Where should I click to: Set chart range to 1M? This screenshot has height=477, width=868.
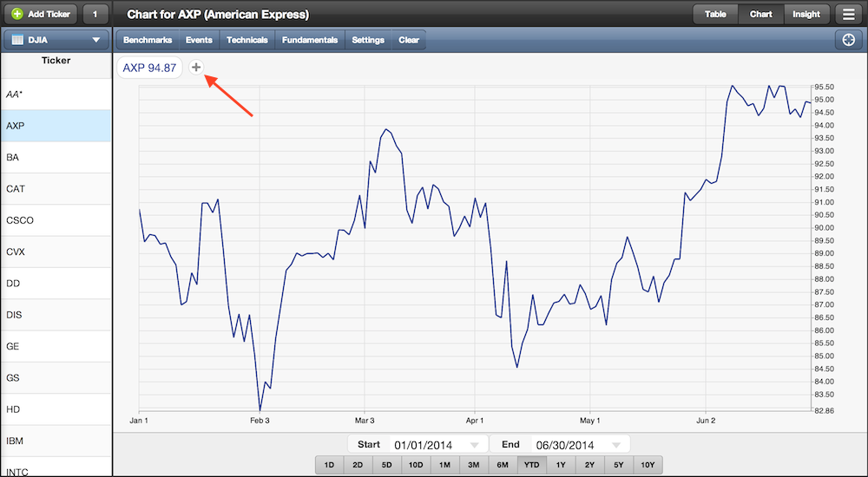444,465
